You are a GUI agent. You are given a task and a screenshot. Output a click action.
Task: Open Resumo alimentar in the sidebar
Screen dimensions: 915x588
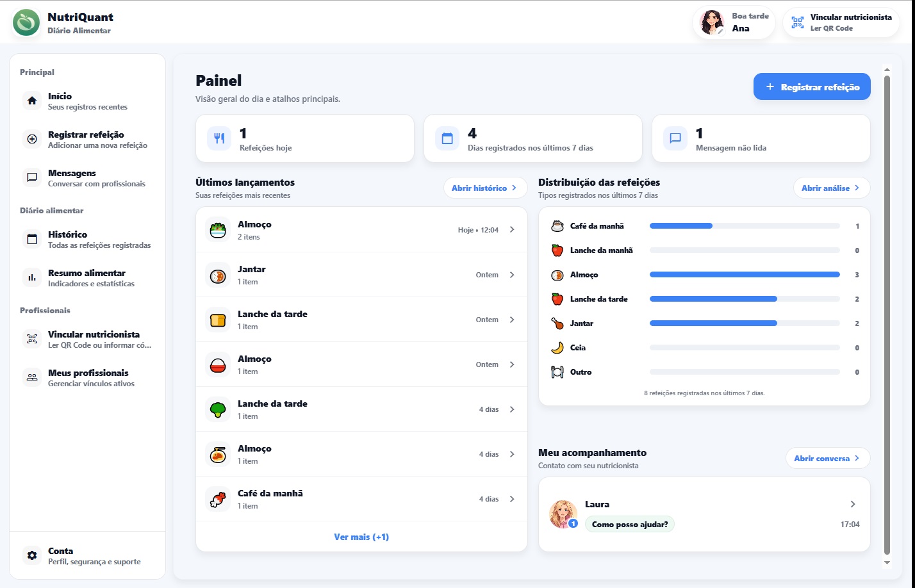(x=87, y=278)
